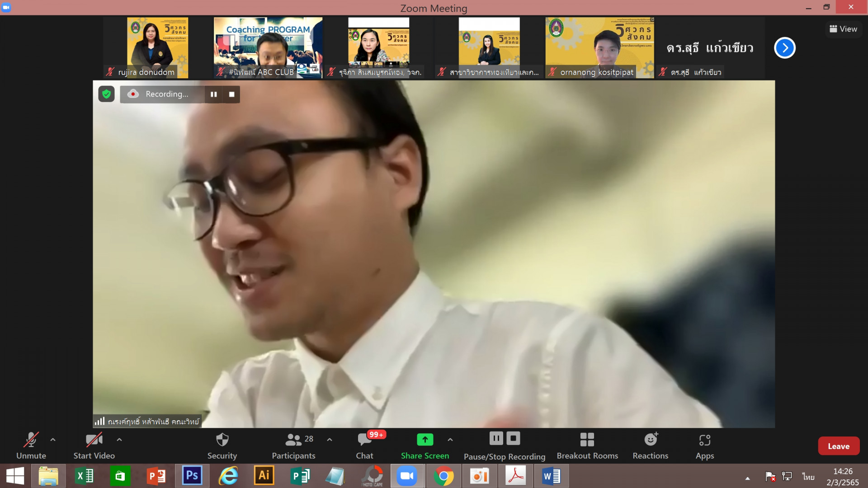
Task: Click the green Share Screen icon
Action: tap(425, 439)
